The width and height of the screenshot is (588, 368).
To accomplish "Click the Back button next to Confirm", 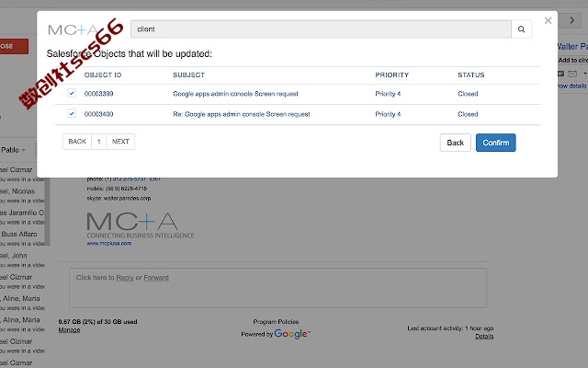I will [x=456, y=143].
